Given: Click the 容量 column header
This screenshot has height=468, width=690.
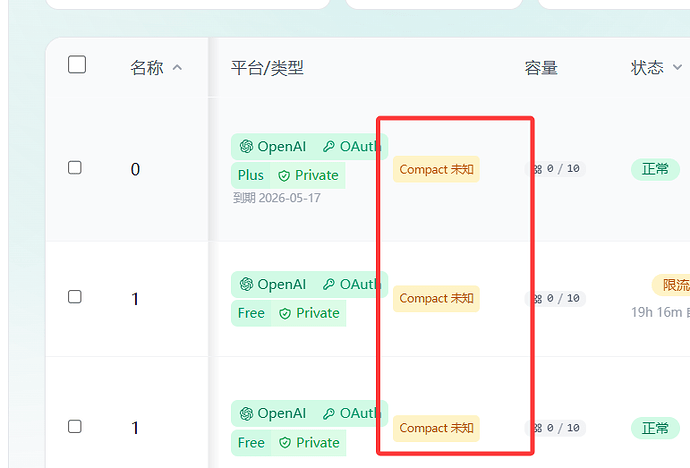Looking at the screenshot, I should [x=541, y=68].
